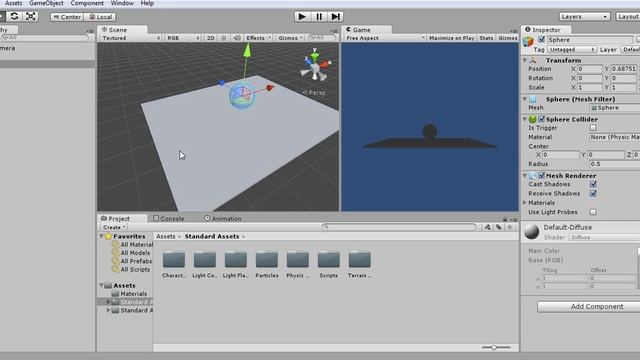The width and height of the screenshot is (640, 360).
Task: Click the scene orientation gizmo cube
Action: tap(315, 67)
